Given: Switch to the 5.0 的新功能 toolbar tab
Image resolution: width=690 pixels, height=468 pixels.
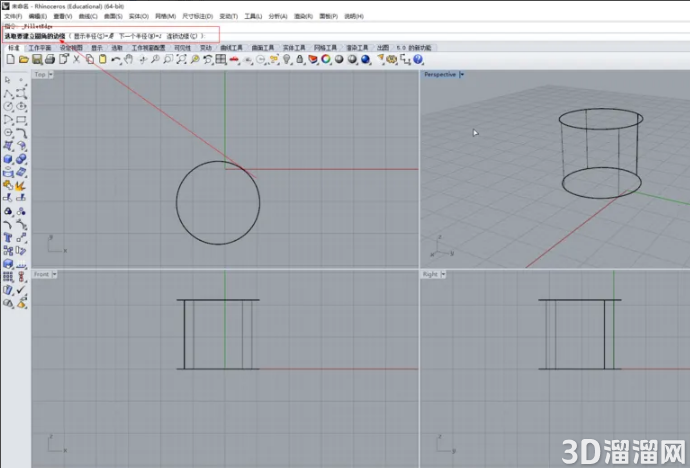Looking at the screenshot, I should pyautogui.click(x=414, y=48).
